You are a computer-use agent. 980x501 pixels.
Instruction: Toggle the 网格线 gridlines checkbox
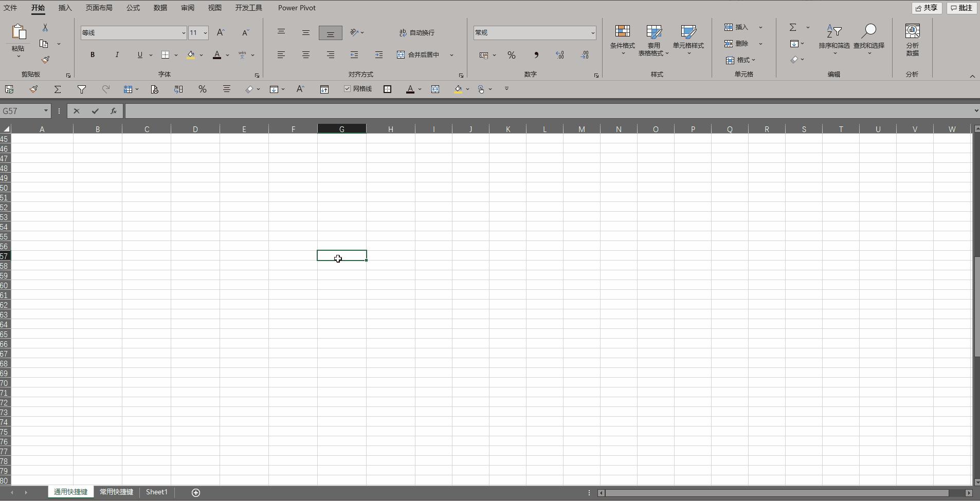pos(348,89)
